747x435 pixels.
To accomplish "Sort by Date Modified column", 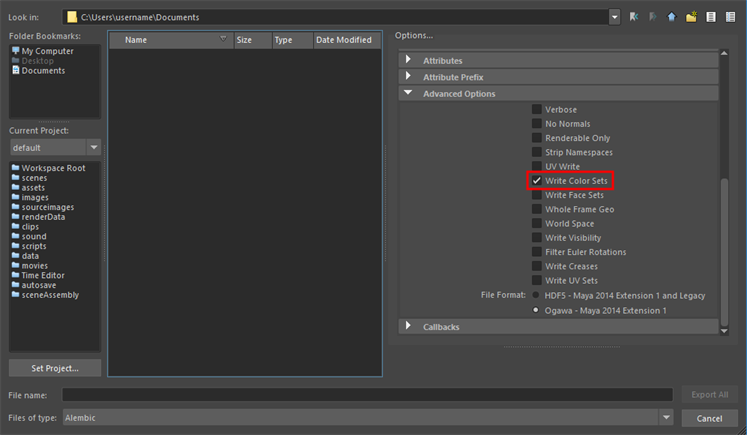I will coord(347,40).
